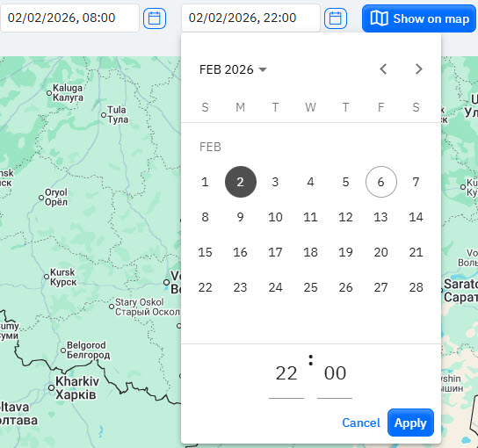478x448 pixels.
Task: Select February 25
Action: [x=311, y=287]
